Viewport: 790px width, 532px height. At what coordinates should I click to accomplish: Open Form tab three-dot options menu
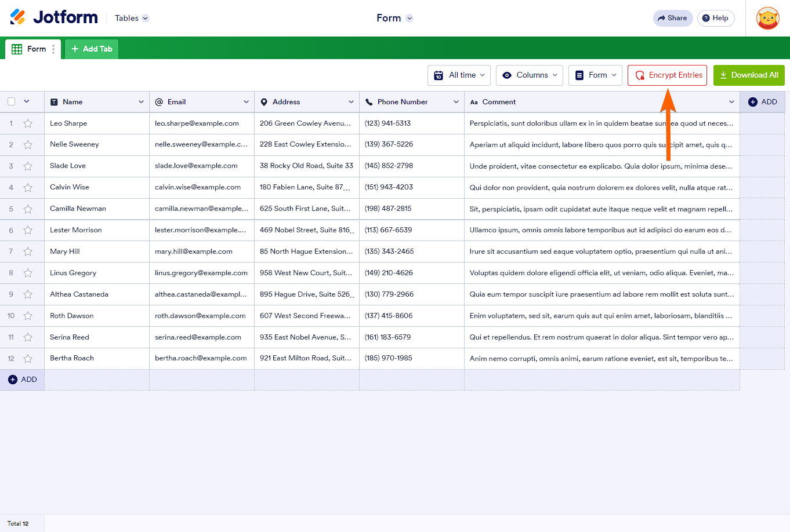pos(53,49)
